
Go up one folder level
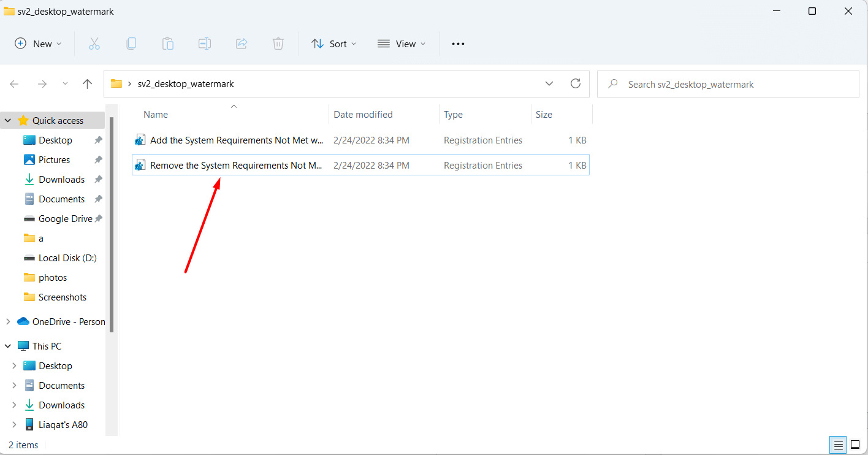pos(87,84)
